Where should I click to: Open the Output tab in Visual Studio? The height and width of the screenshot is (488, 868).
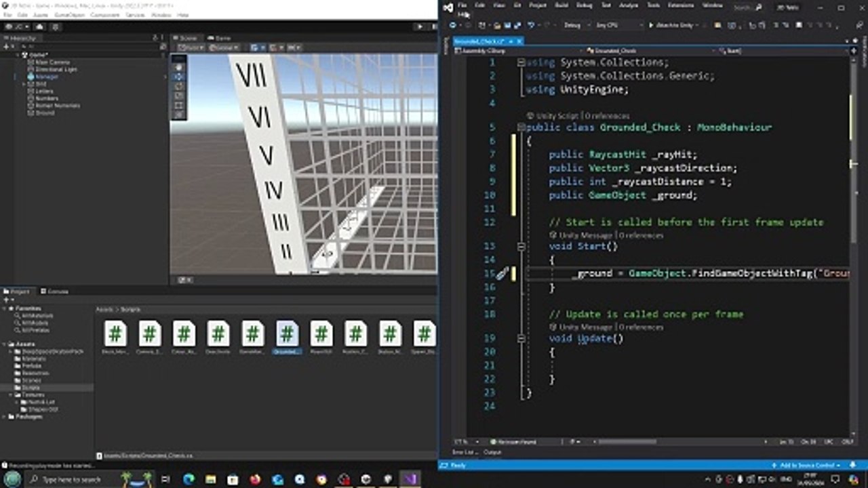(492, 452)
